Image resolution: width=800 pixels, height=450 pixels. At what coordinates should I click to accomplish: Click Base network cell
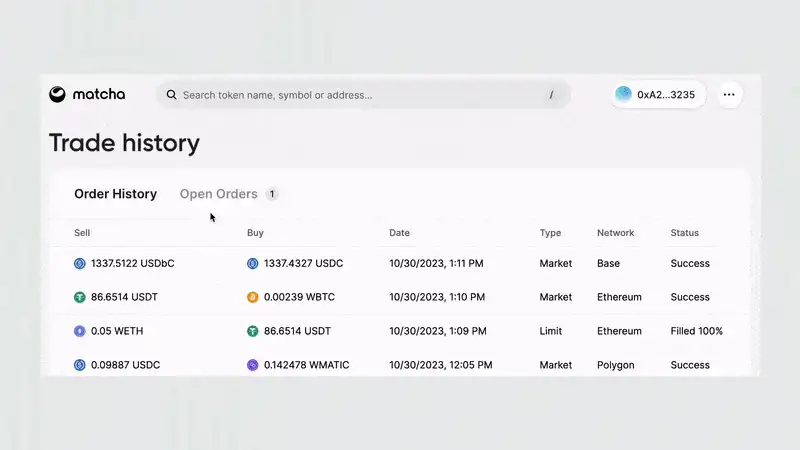(608, 263)
